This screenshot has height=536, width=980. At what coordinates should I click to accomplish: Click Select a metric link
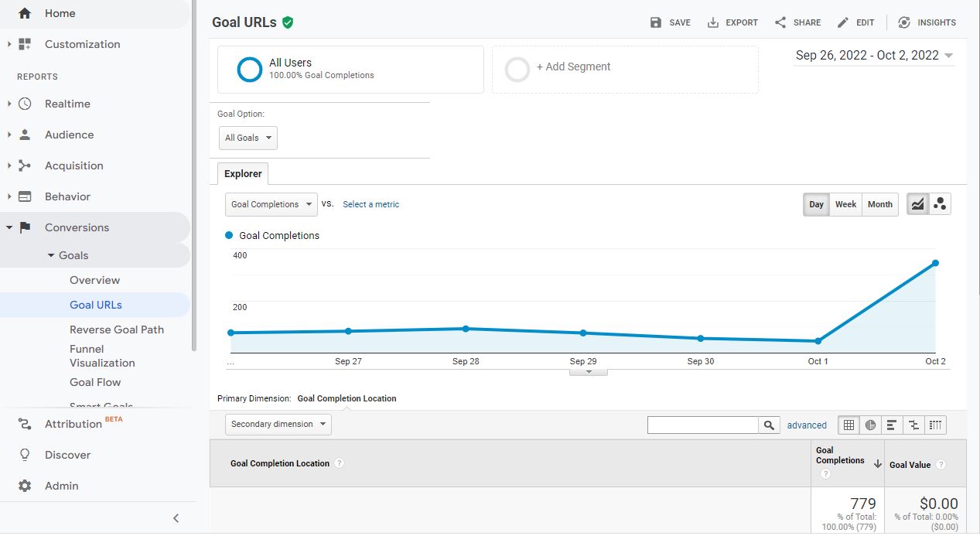point(371,204)
